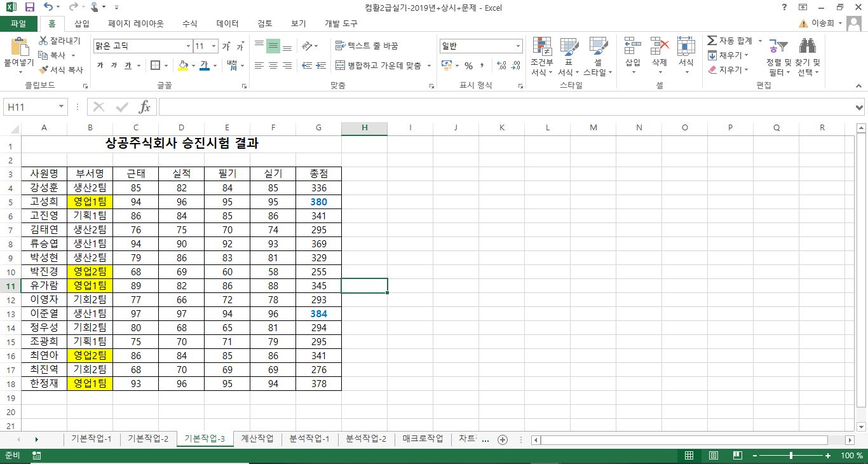Click Copy (복사) button
This screenshot has height=464, width=868.
[53, 55]
